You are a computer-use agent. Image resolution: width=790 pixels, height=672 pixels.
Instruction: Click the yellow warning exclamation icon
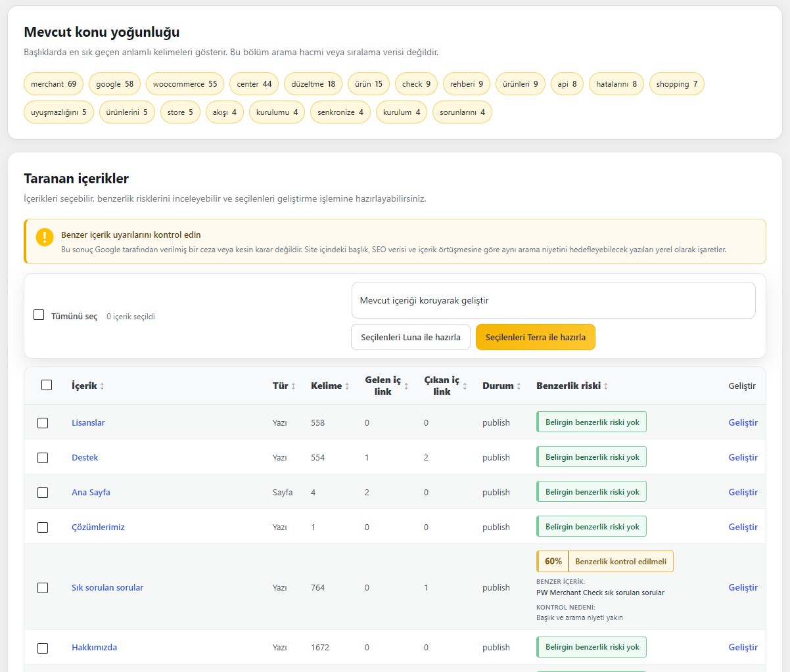[x=45, y=237]
